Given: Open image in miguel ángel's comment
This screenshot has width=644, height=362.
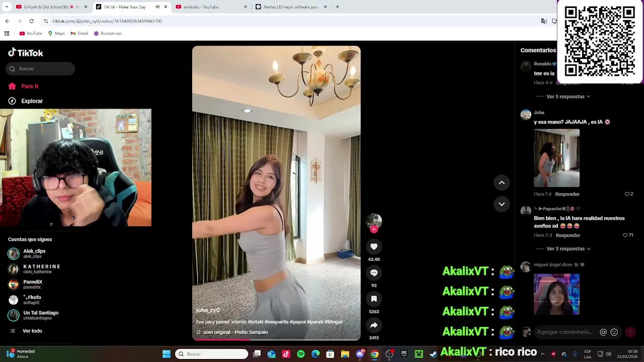Looking at the screenshot, I should pos(556,294).
